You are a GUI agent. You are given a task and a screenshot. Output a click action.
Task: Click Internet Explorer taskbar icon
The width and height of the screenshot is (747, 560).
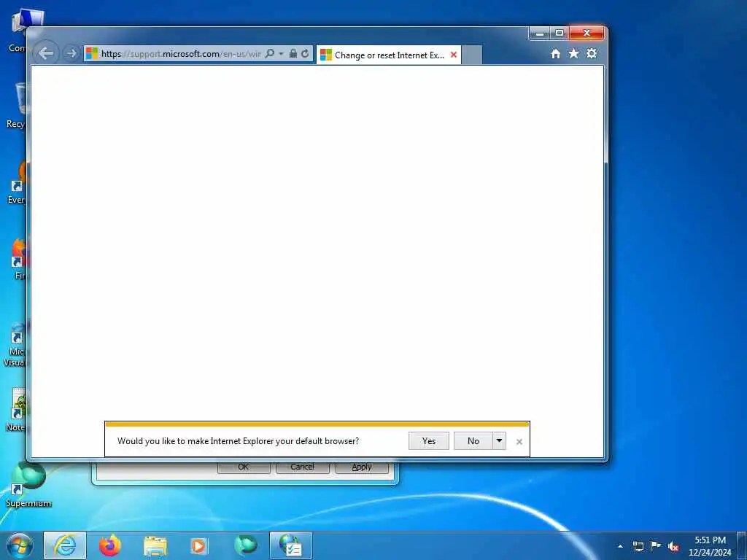[65, 545]
